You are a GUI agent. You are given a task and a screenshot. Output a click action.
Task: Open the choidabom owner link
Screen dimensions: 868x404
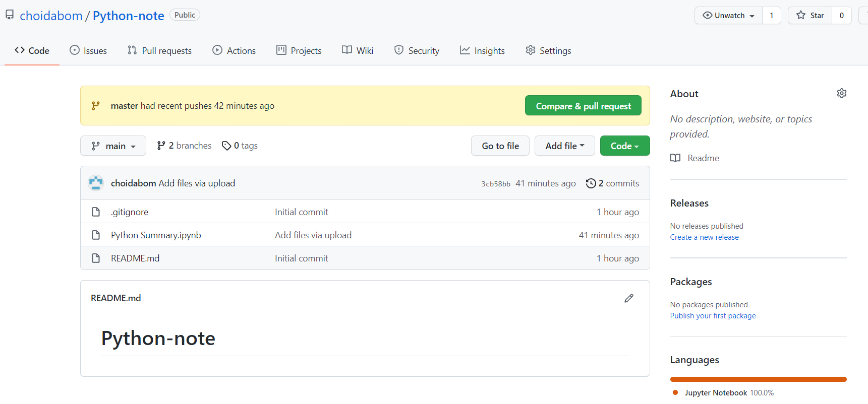coord(51,16)
